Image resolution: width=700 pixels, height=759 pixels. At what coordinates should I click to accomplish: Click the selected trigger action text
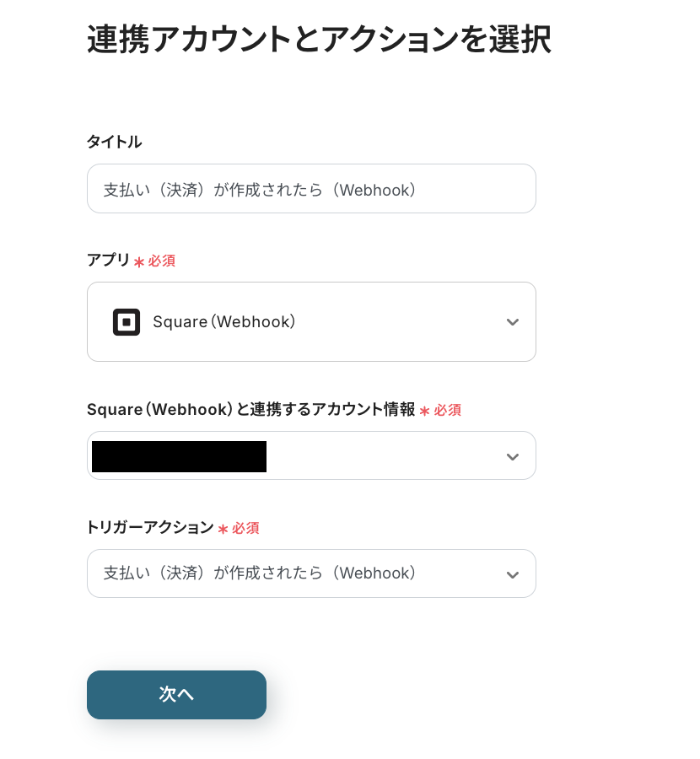pos(260,573)
